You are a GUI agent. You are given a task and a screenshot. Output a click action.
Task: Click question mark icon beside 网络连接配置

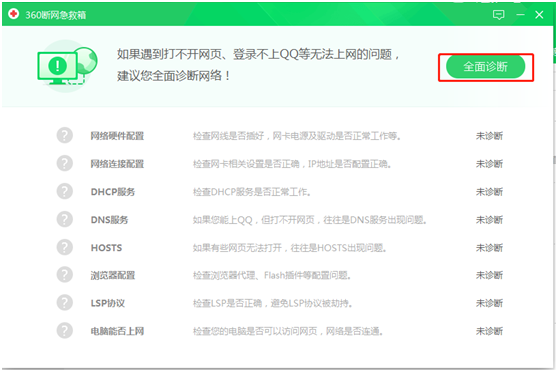(65, 163)
